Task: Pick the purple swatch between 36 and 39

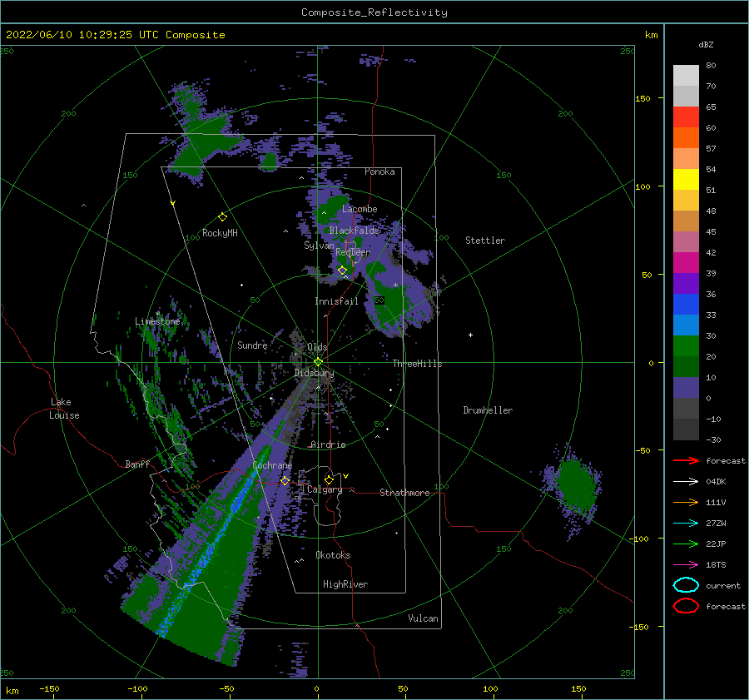Action: [686, 284]
